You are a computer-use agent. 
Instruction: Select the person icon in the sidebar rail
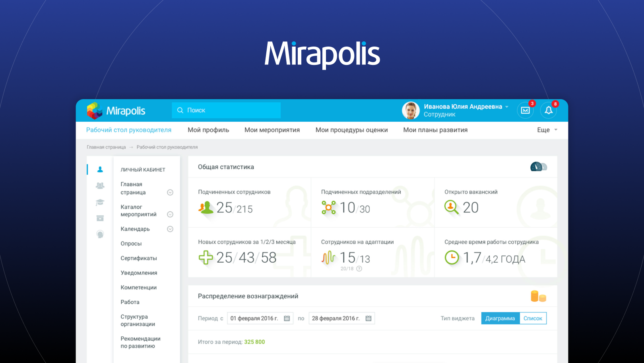pos(100,170)
